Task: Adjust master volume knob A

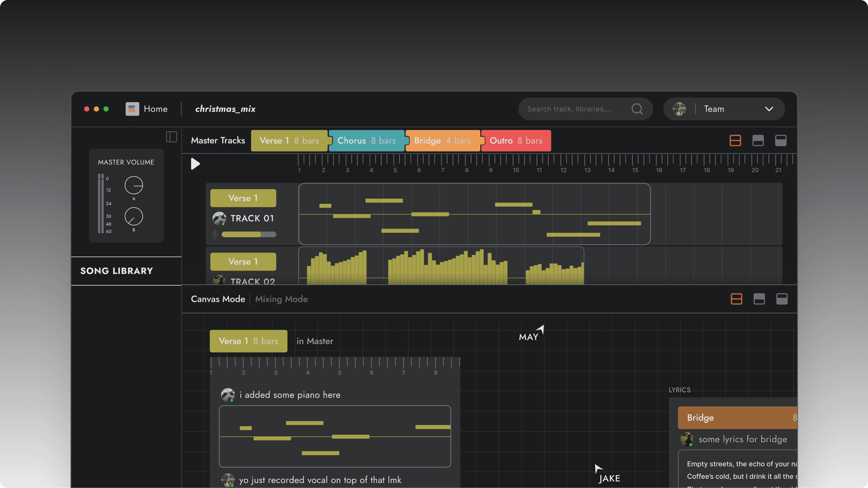Action: click(x=133, y=185)
